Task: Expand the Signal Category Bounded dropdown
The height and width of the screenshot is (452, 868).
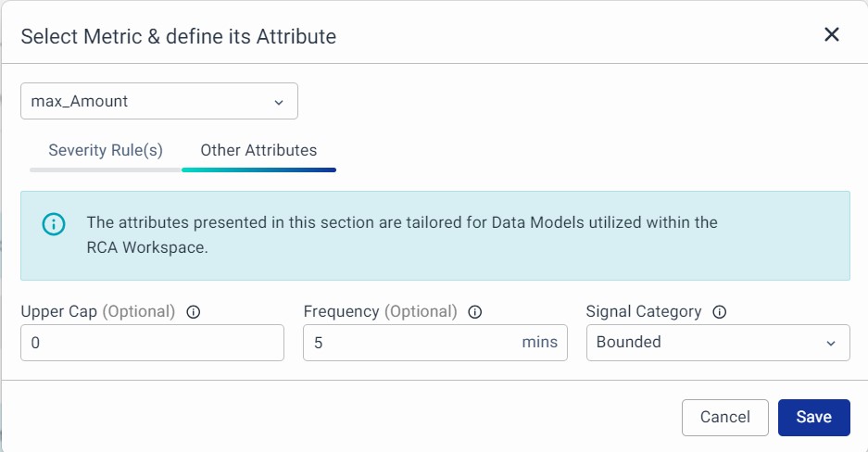Action: pyautogui.click(x=717, y=343)
